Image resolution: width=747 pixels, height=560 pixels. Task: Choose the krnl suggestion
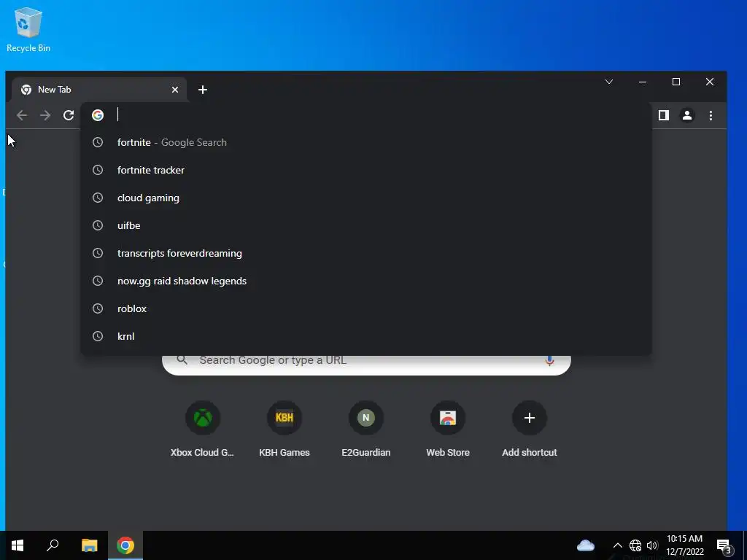click(366, 336)
